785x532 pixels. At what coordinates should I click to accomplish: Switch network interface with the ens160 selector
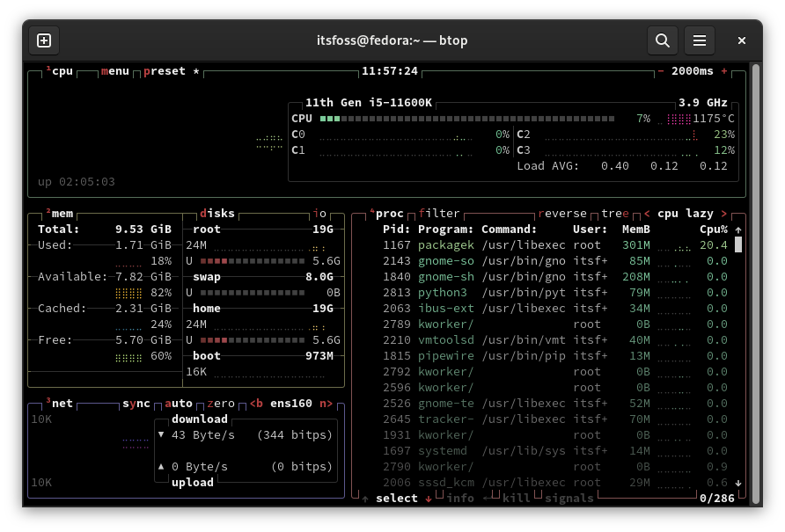(290, 403)
